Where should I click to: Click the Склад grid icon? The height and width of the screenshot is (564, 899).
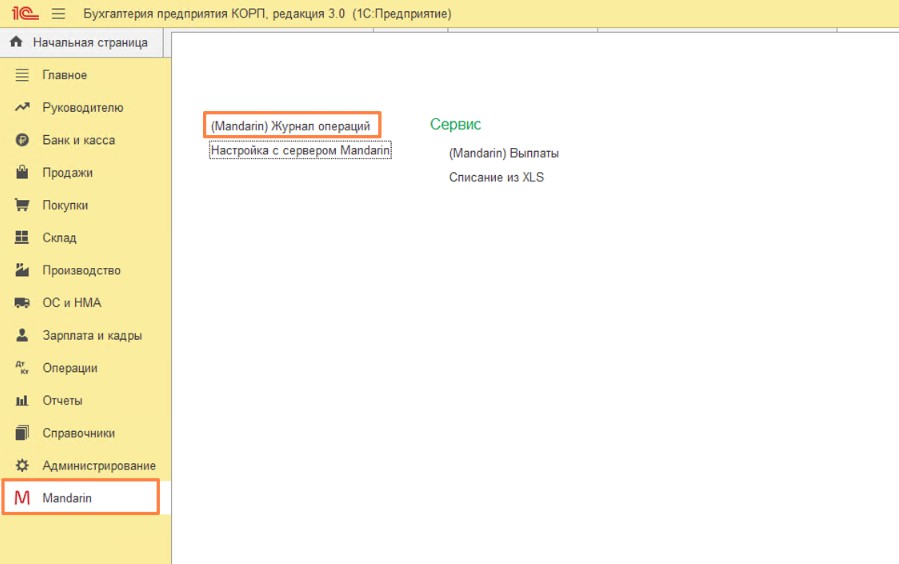(22, 237)
